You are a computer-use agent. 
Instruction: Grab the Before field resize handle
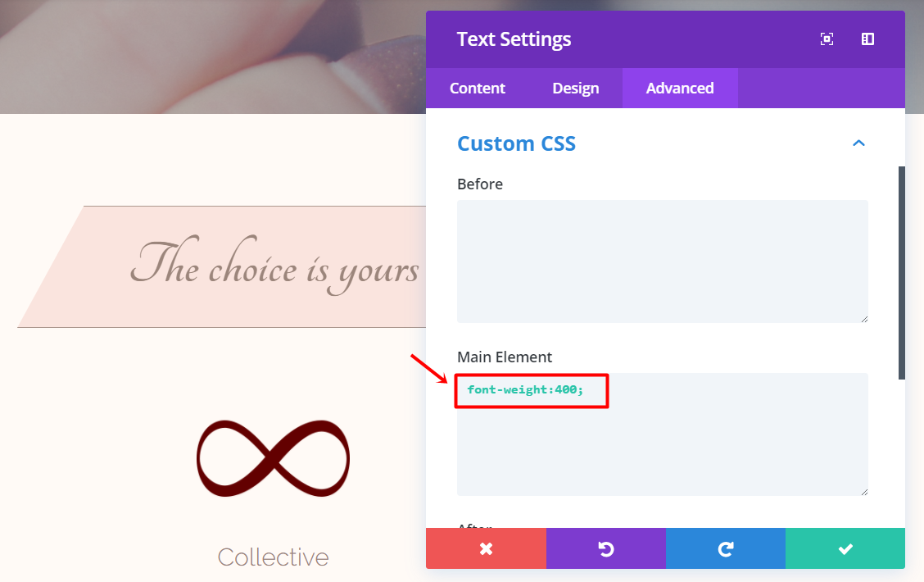pos(864,319)
